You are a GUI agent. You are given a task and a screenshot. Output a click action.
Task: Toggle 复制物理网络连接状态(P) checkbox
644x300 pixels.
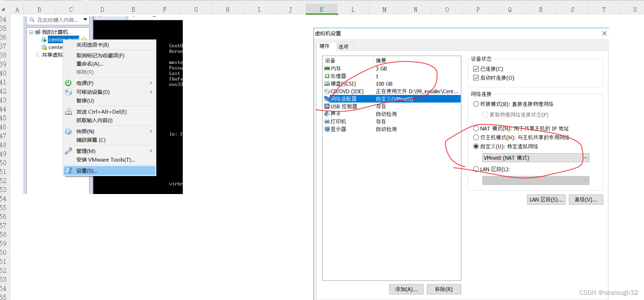point(485,115)
